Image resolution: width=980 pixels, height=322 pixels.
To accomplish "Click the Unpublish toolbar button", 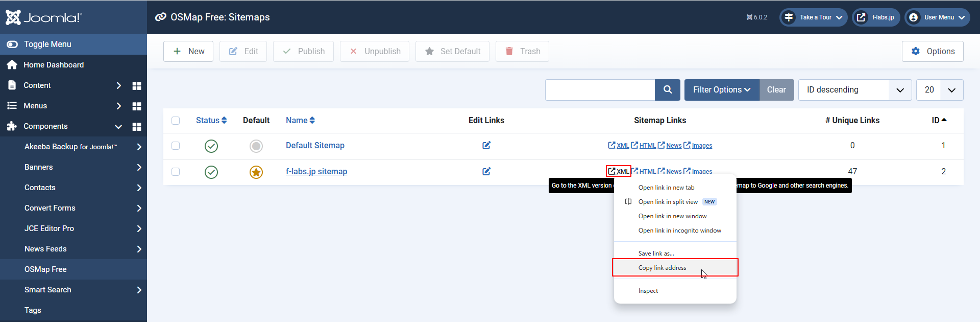I will (x=375, y=51).
